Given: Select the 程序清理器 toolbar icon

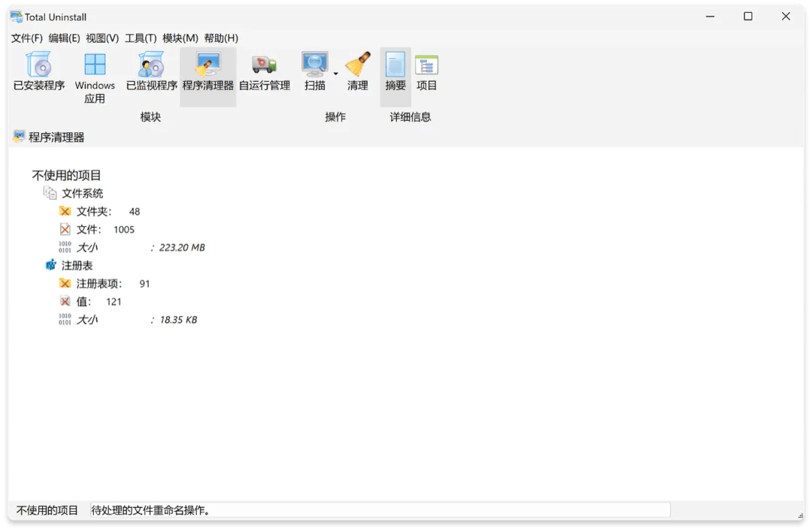Looking at the screenshot, I should (x=208, y=73).
